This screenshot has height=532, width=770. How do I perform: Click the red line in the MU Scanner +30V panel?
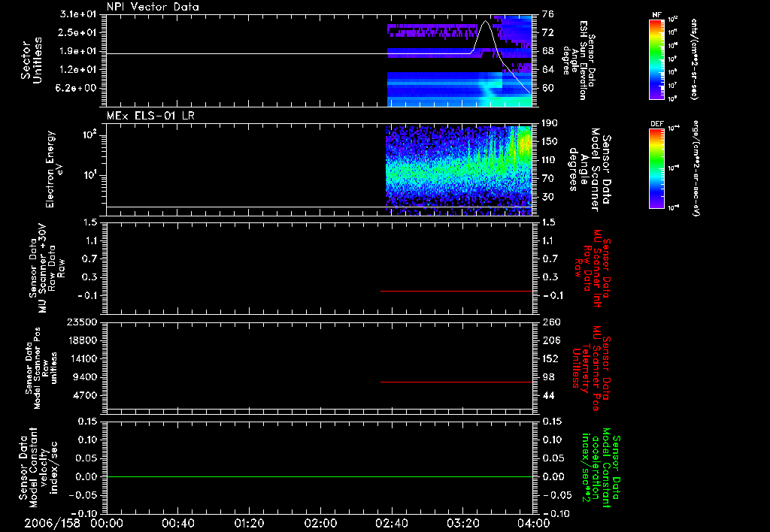[x=456, y=291]
